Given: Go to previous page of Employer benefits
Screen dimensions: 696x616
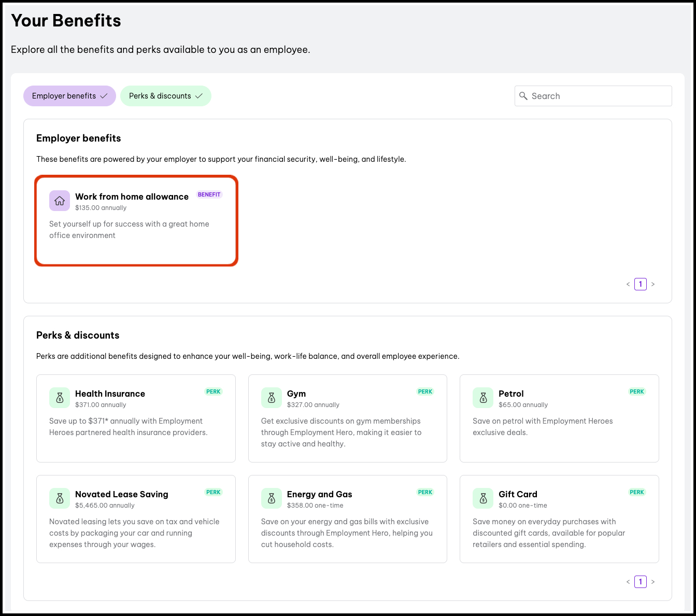Looking at the screenshot, I should pyautogui.click(x=628, y=284).
